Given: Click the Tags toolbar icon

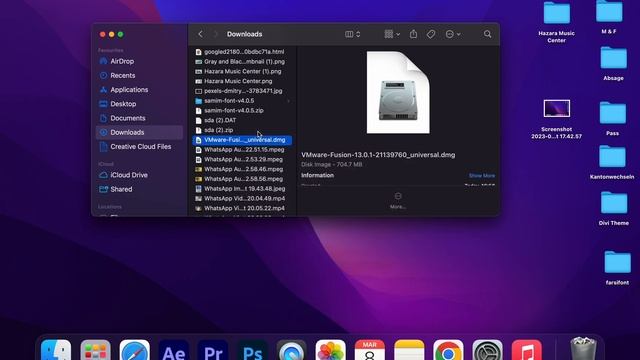Looking at the screenshot, I should [x=431, y=34].
